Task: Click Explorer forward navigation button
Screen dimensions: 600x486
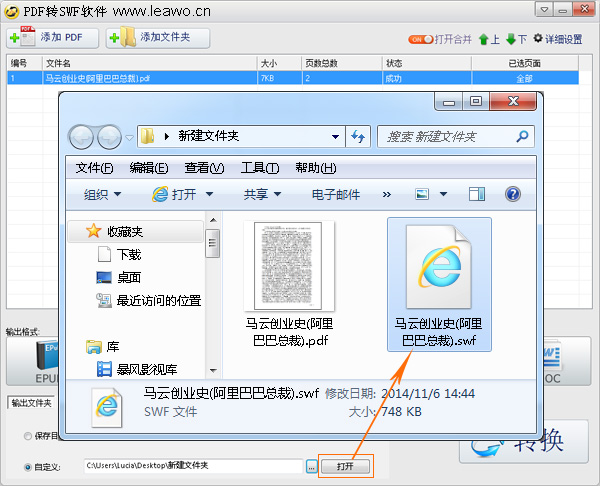Action: [109, 137]
